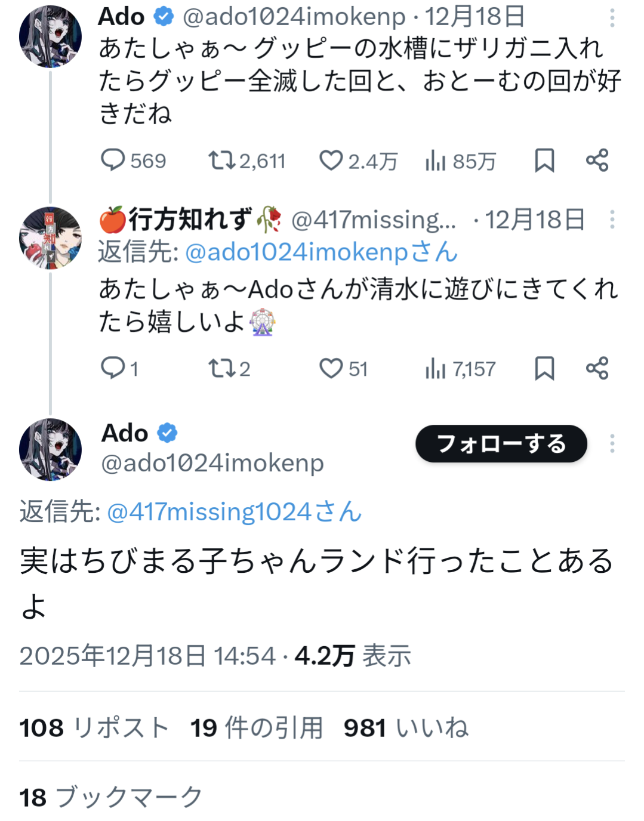
Task: Open @417missing1024 mention link
Action: tap(234, 512)
